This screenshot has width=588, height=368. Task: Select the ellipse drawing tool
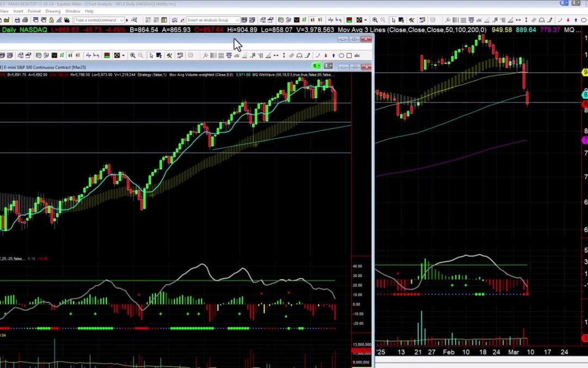pos(341,55)
